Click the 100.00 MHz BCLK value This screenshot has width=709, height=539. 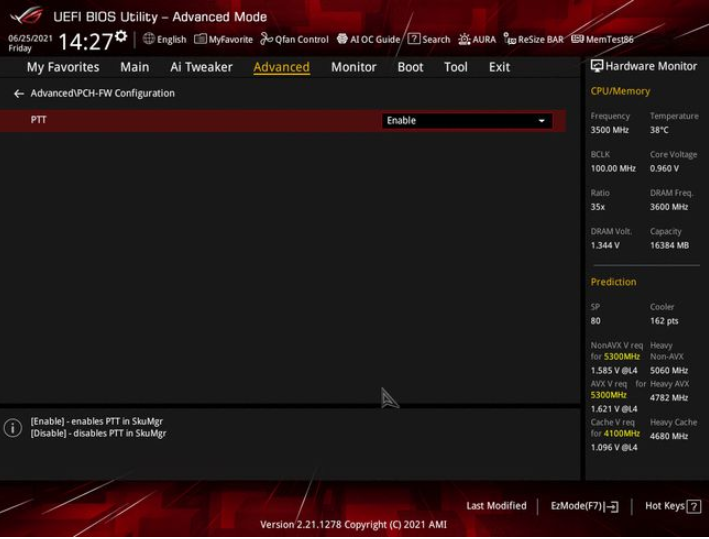[613, 168]
